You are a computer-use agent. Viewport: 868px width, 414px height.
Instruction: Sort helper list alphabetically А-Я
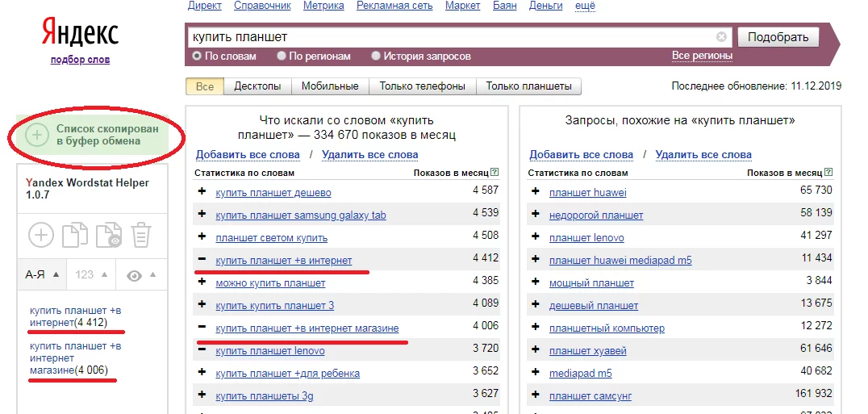coord(42,274)
